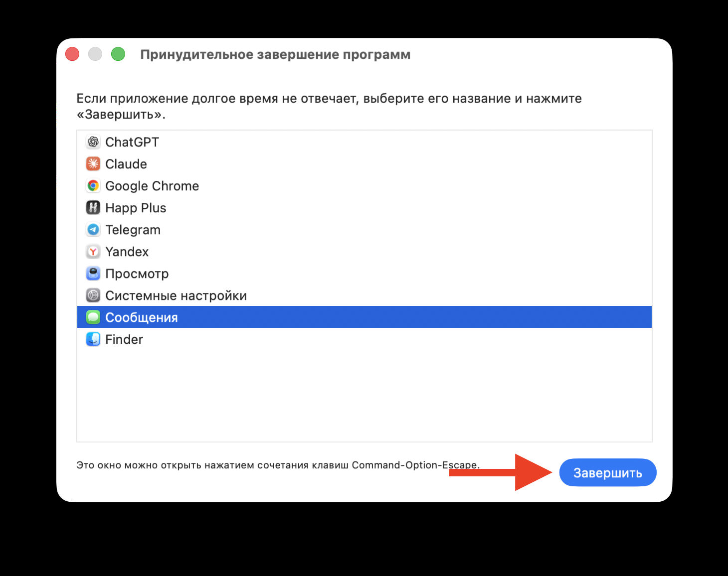Click the Google Chrome icon
The width and height of the screenshot is (728, 576).
coord(93,185)
